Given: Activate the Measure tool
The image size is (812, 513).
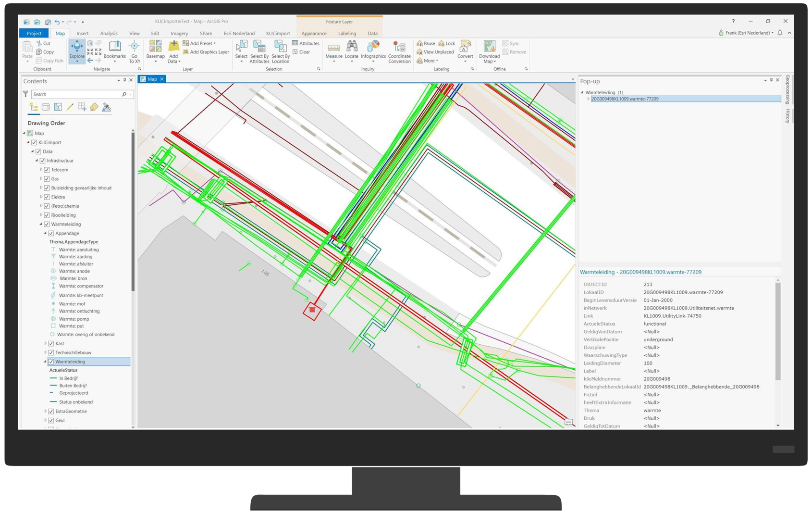Looking at the screenshot, I should pyautogui.click(x=333, y=51).
